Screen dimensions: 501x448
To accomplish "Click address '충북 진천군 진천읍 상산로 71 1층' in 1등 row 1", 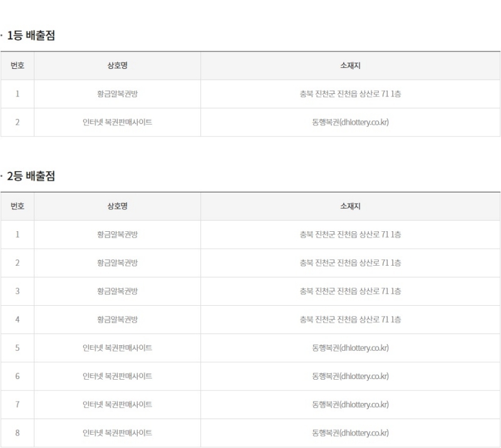I will coord(350,94).
